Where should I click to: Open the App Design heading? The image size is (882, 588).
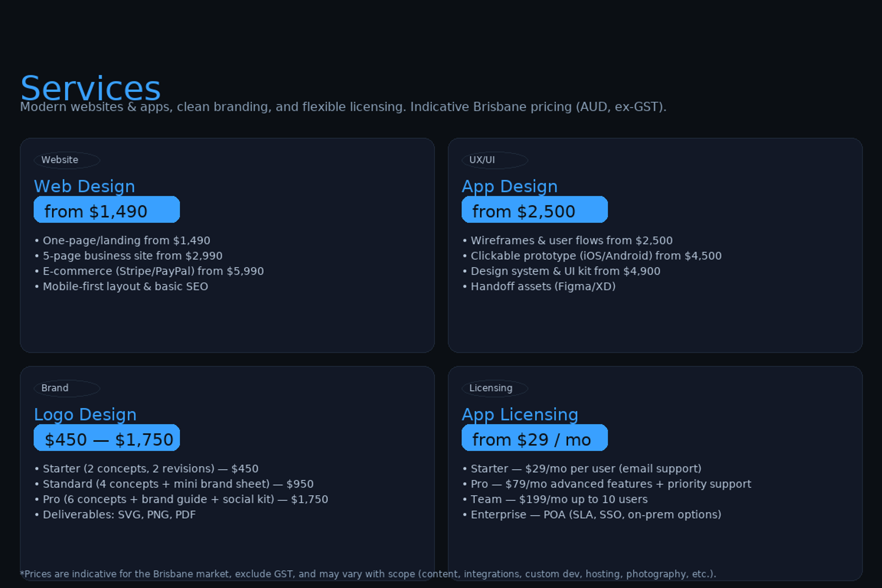510,186
